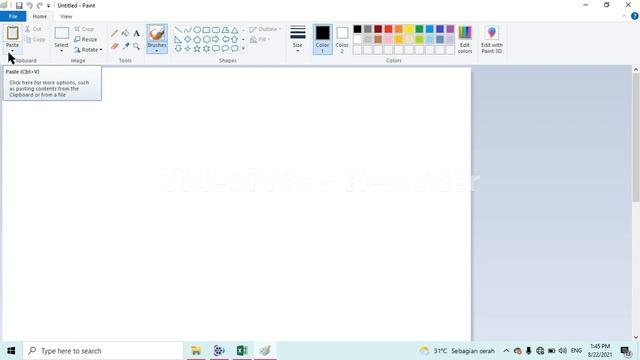This screenshot has height=360, width=640.
Task: Click the Windows Start button
Action: (x=11, y=351)
